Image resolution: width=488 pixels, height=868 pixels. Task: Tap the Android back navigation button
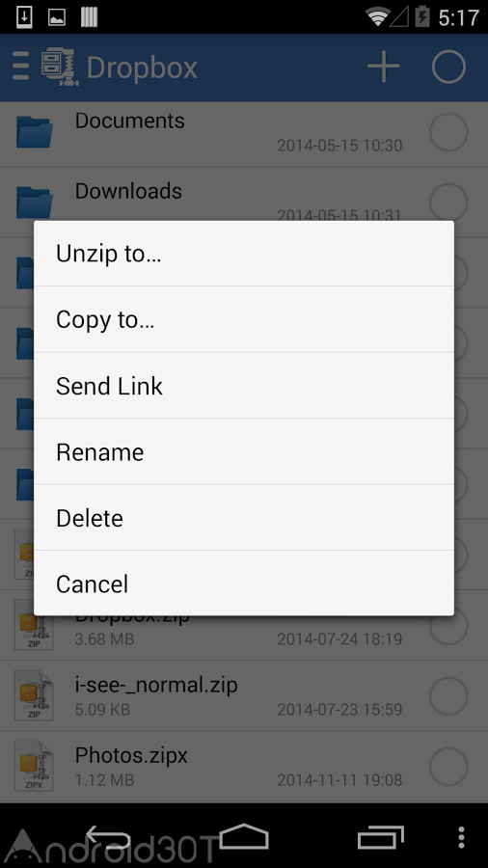click(108, 837)
